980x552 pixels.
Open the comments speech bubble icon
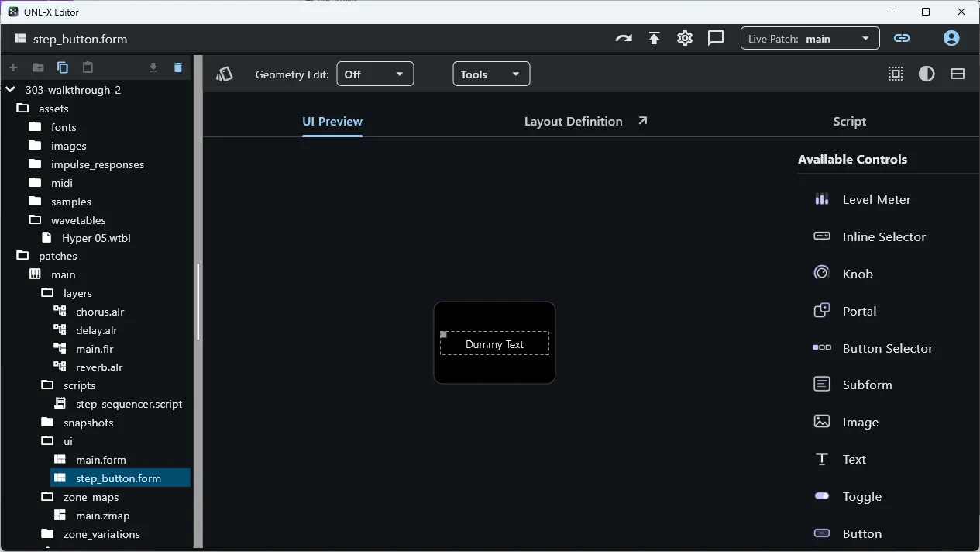pyautogui.click(x=716, y=38)
